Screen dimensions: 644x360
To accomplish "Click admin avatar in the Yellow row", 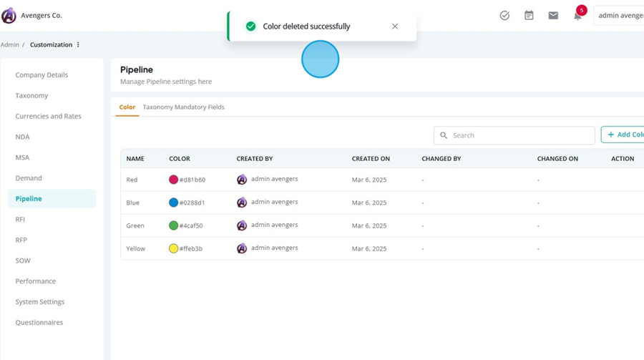I will point(242,248).
